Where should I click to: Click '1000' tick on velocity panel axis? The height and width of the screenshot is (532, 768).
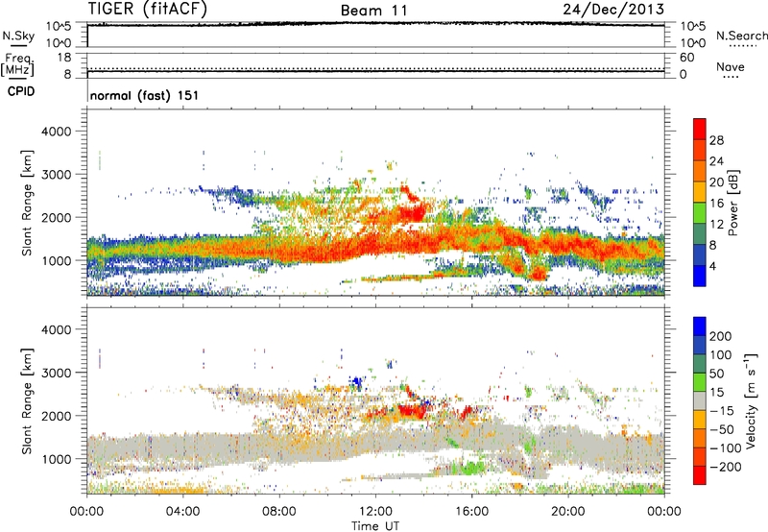[x=57, y=459]
